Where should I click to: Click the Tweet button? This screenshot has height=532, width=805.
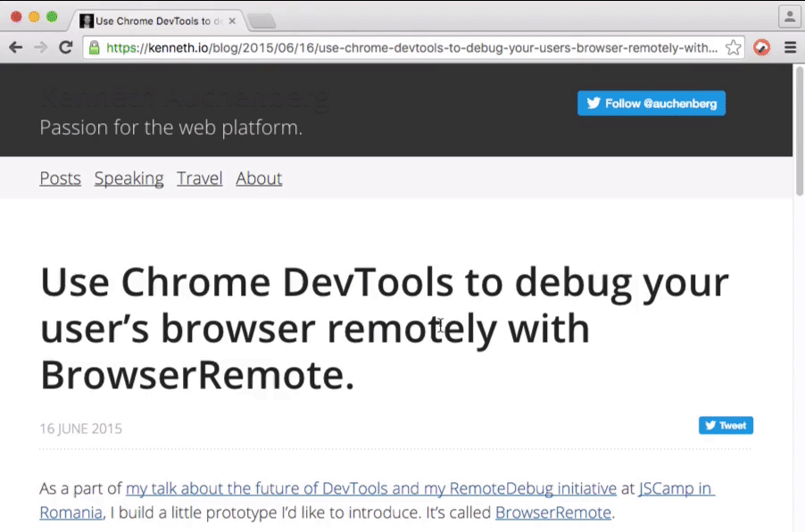click(726, 425)
